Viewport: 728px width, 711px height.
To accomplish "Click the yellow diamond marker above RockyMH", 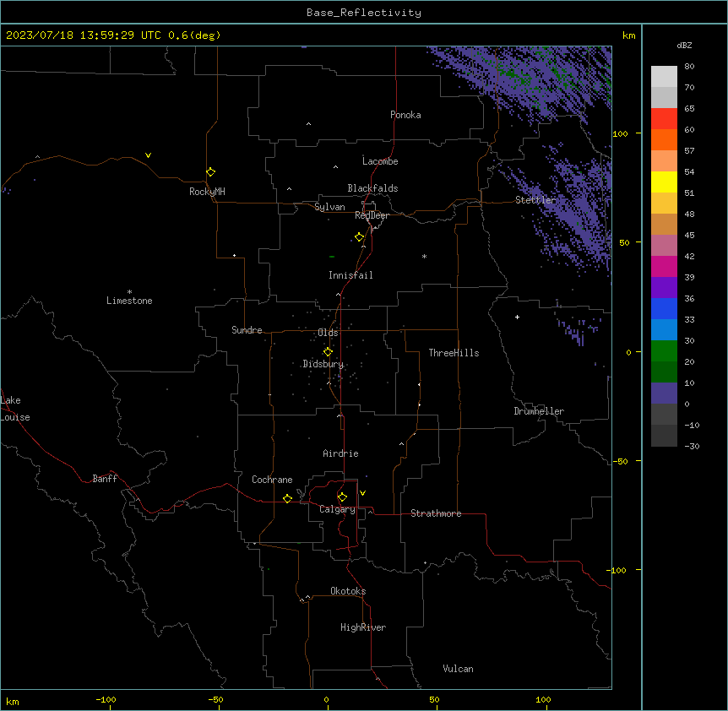I will (210, 171).
